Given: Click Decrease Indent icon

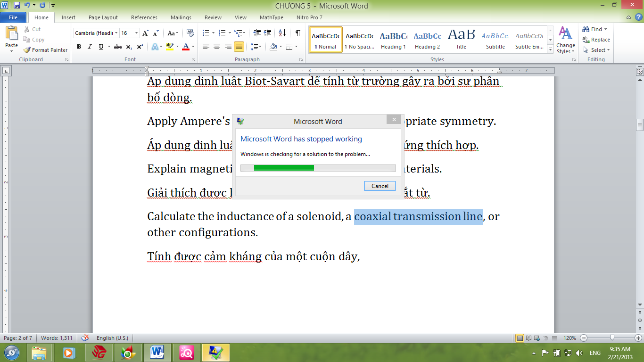Looking at the screenshot, I should 257,33.
